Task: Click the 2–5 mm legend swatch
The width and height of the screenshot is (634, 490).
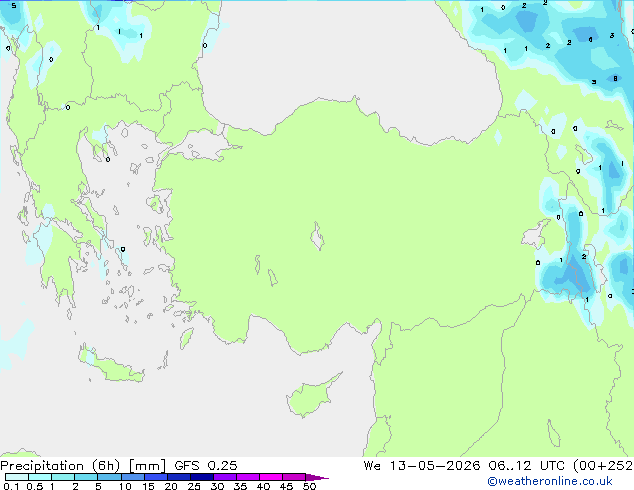Action: pyautogui.click(x=86, y=477)
